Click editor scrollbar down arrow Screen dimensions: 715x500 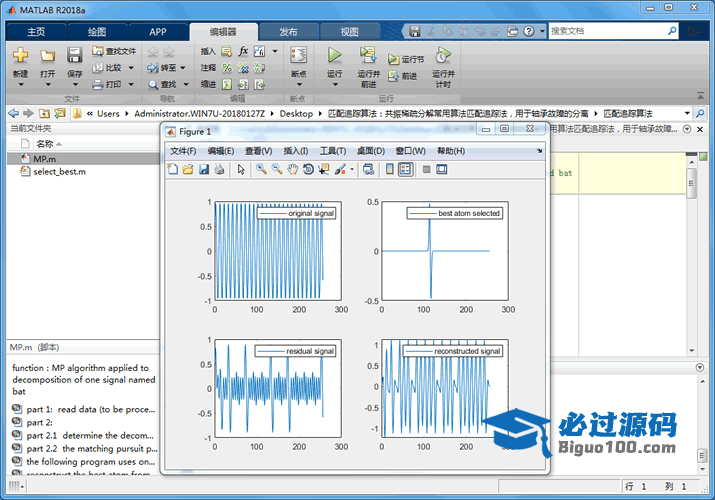click(x=692, y=351)
